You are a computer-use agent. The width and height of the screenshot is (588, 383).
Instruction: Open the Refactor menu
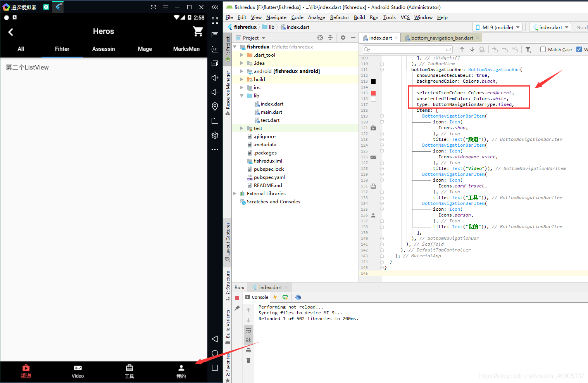pos(340,17)
